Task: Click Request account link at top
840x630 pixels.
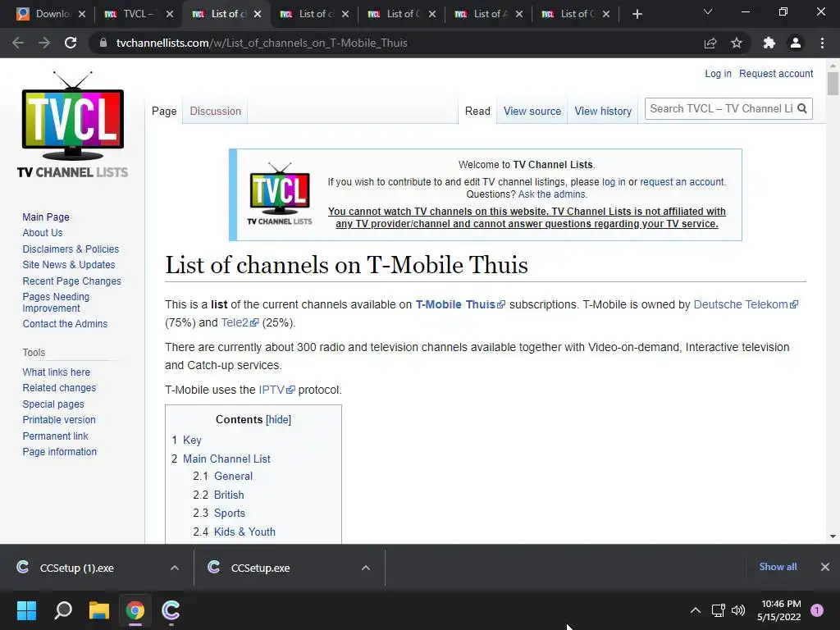Action: [776, 73]
